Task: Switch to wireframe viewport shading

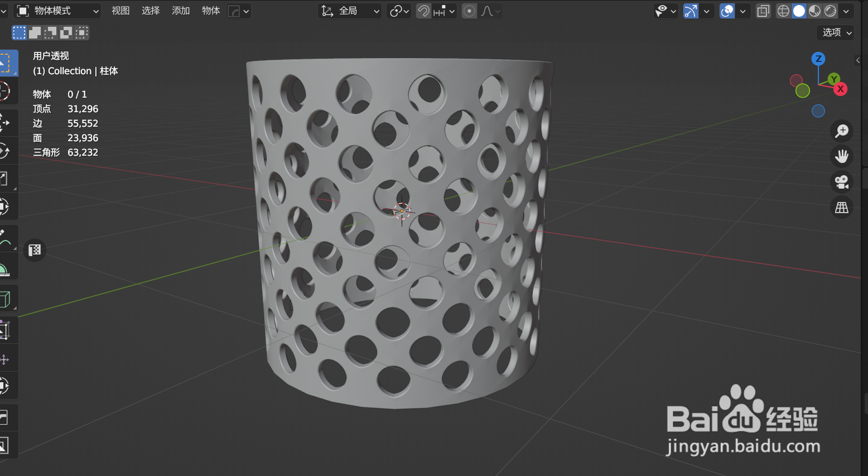Action: (783, 11)
